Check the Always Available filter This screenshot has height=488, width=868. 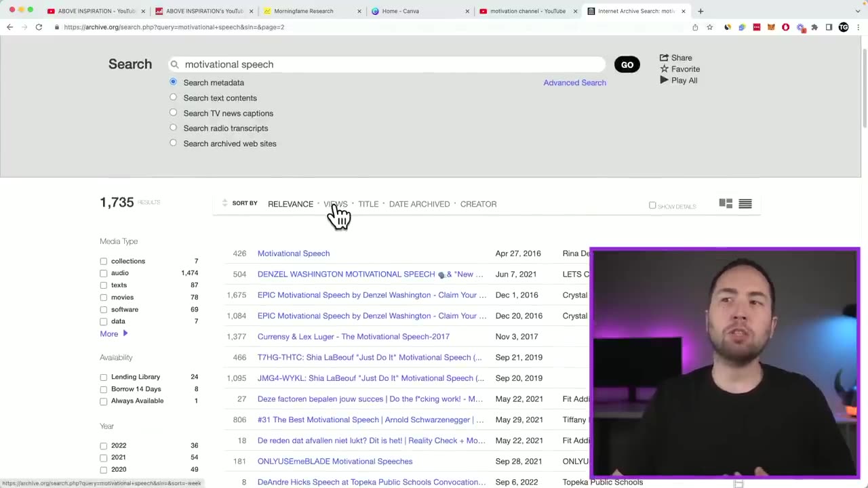[104, 401]
